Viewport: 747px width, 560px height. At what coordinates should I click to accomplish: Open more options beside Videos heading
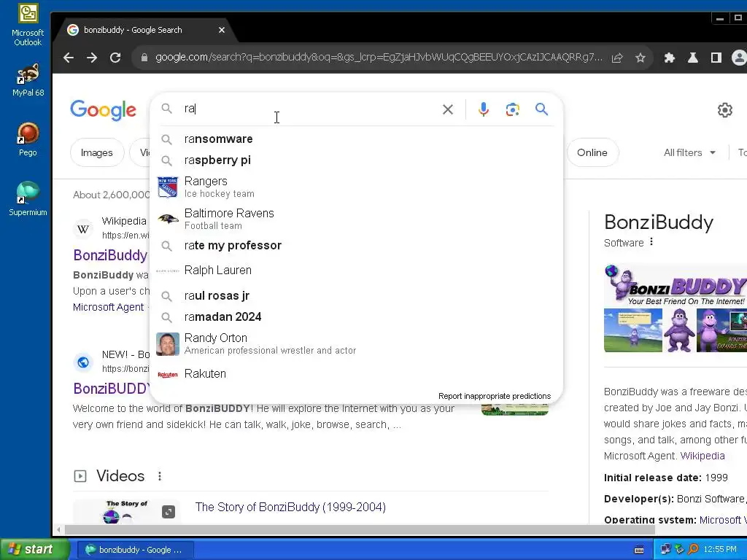160,475
